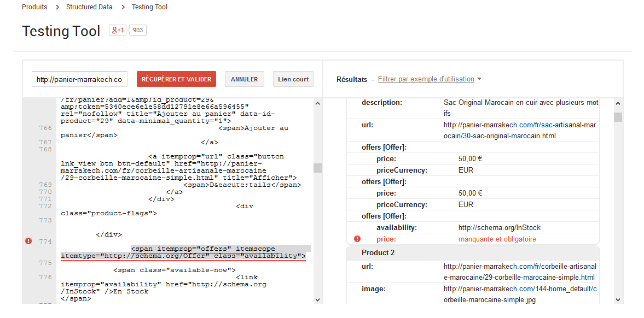Screen dimensions: 644x318
Task: Click error icon beside code line 774
Action: click(28, 242)
